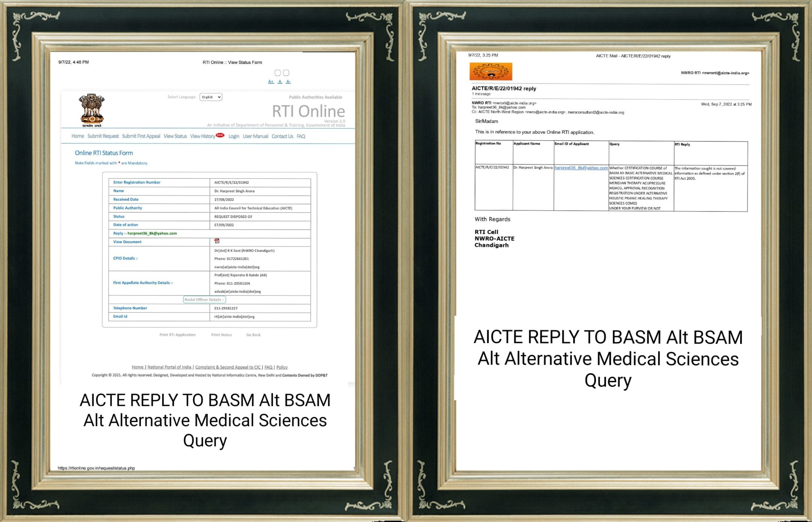Screen dimensions: 812x522
Task: Increase font size with A+ control
Action: pyautogui.click(x=271, y=82)
